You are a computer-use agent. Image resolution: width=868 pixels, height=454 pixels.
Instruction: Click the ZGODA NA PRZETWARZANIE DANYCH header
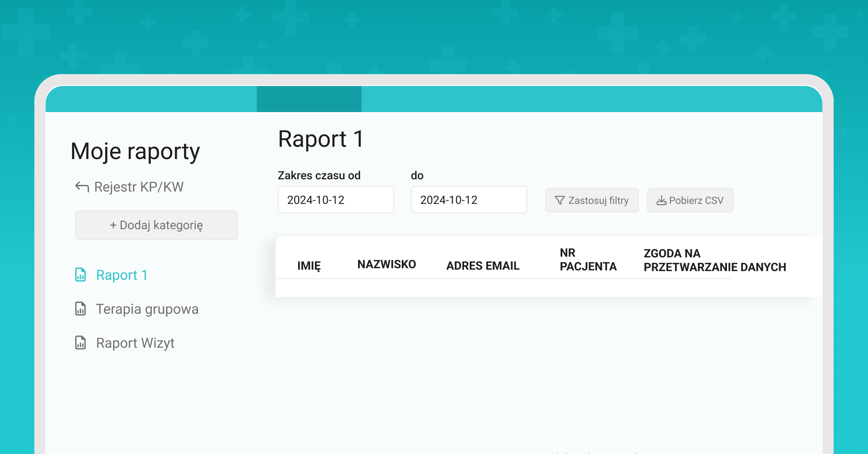click(715, 260)
